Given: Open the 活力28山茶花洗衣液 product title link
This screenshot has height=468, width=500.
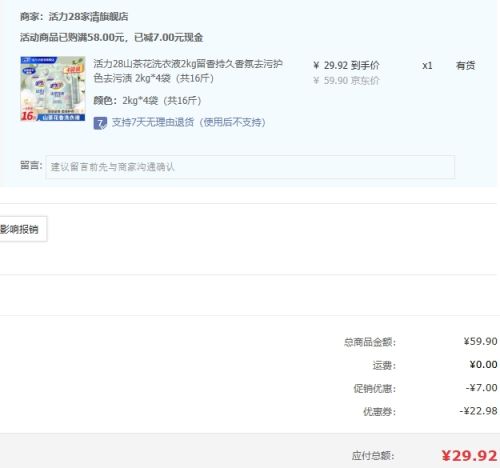Looking at the screenshot, I should pos(188,71).
